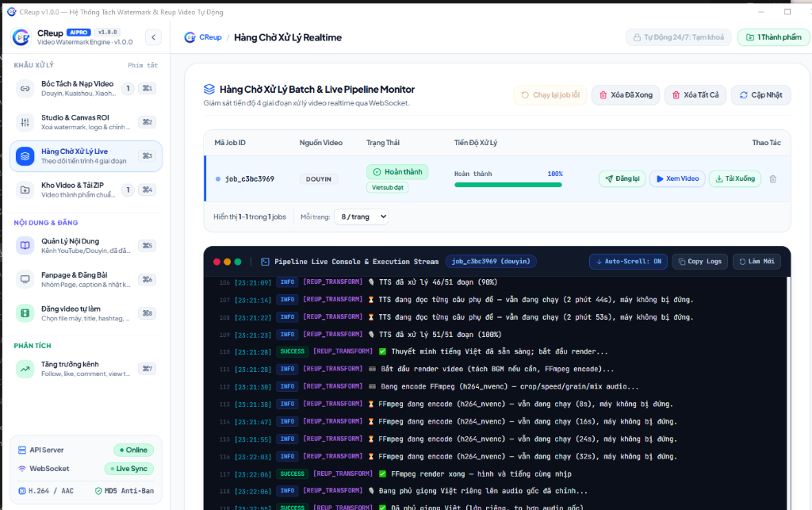Viewport: 812px width, 510px height.
Task: Select Hàng Chờ Xử Lý Live menu item
Action: coord(86,155)
